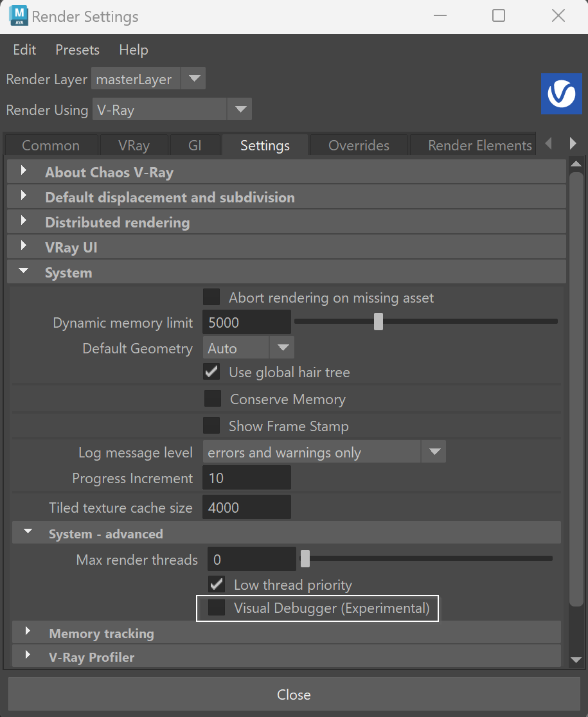588x717 pixels.
Task: Switch to the GI tab
Action: coord(195,145)
